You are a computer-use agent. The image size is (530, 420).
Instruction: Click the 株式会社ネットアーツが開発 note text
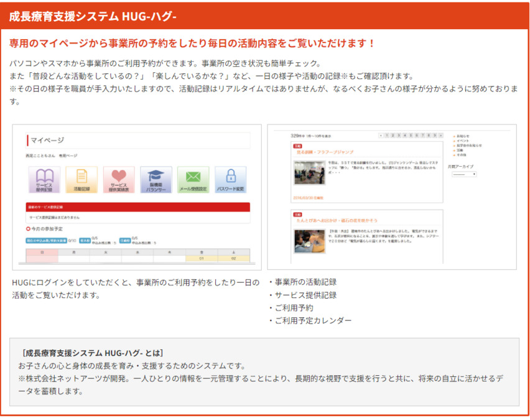pos(261,385)
